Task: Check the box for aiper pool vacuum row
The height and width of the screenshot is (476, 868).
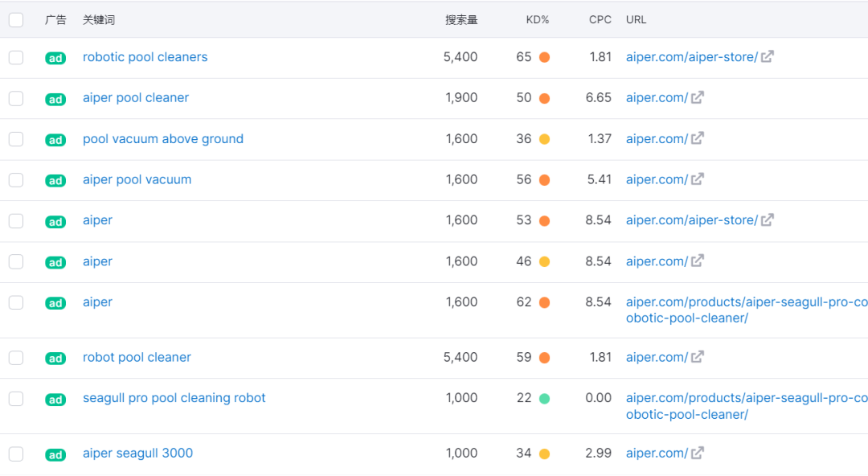Action: click(x=16, y=180)
